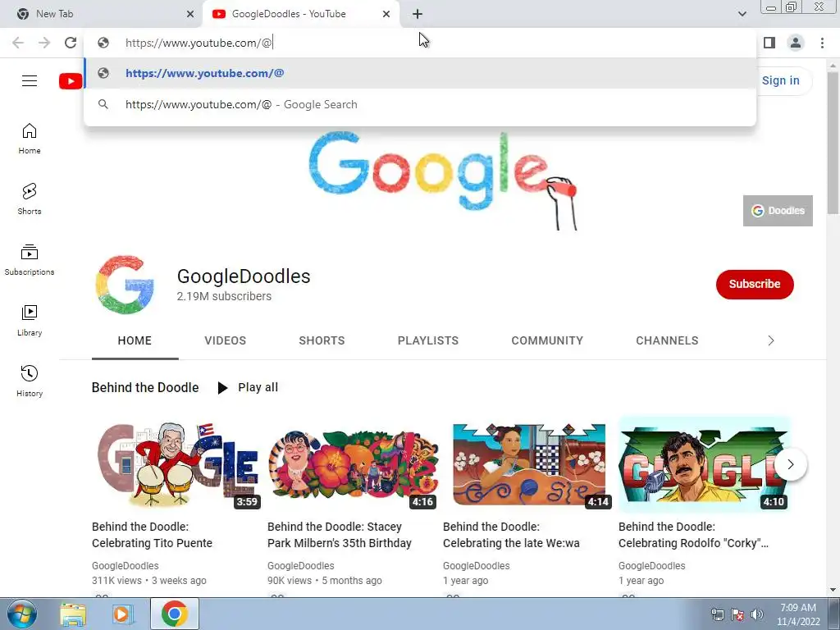Click GoogleDoodles channel name under Tito Puente video
This screenshot has width=840, height=630.
coord(126,566)
